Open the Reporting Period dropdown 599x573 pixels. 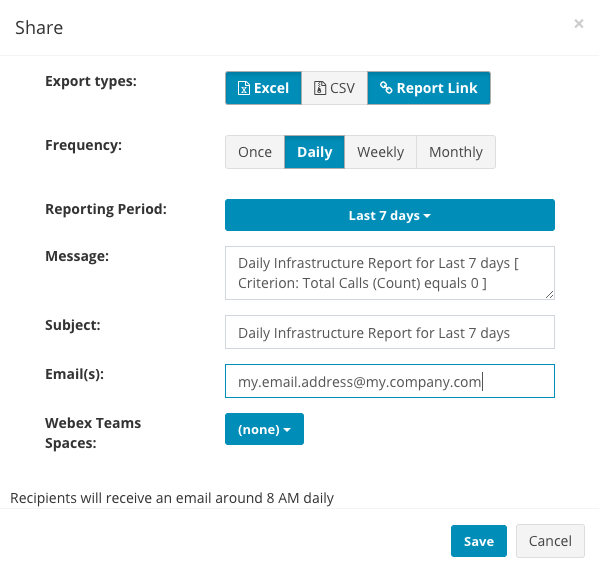pos(390,215)
